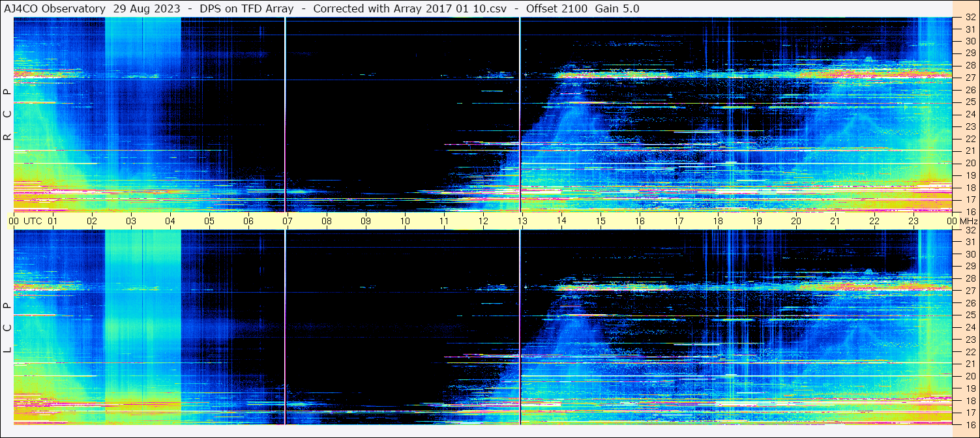Click the AJ4CO Observatory title text
Image resolution: width=980 pixels, height=438 pixels.
click(x=55, y=8)
